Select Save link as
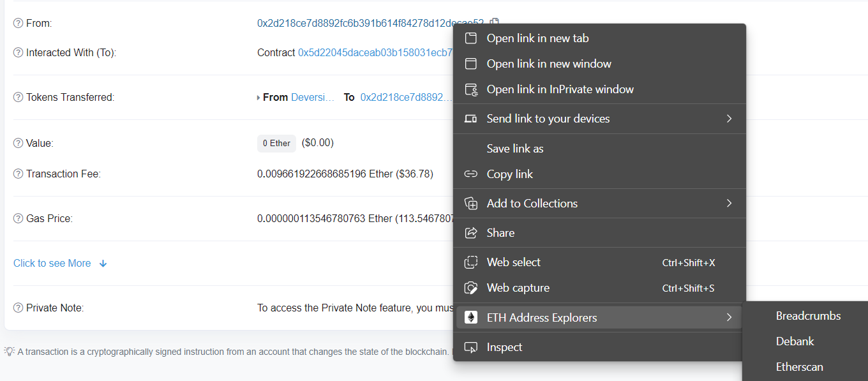 click(x=599, y=149)
